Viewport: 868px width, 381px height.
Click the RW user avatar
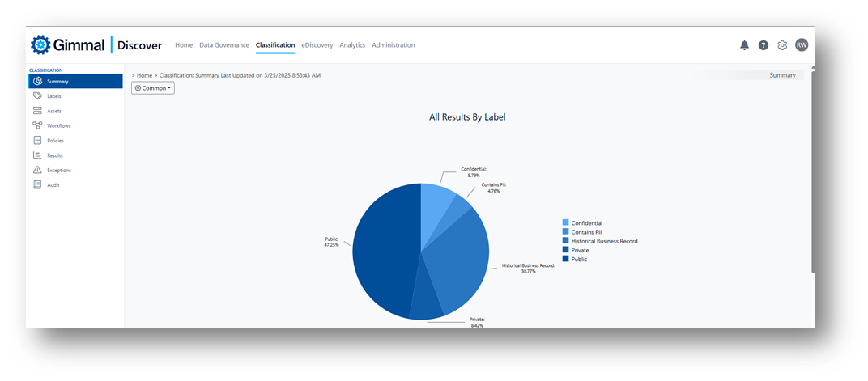click(x=801, y=45)
